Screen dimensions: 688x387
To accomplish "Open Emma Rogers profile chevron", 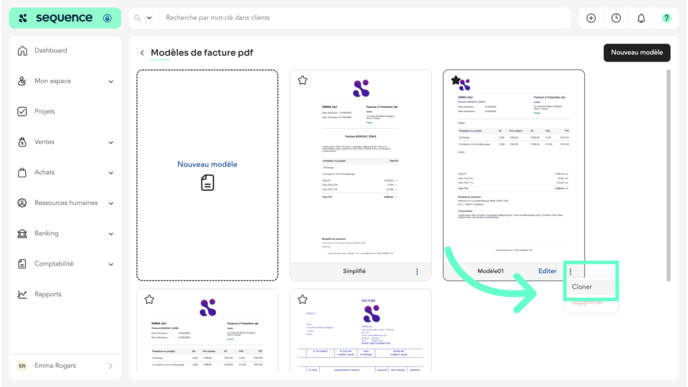I will [x=111, y=366].
